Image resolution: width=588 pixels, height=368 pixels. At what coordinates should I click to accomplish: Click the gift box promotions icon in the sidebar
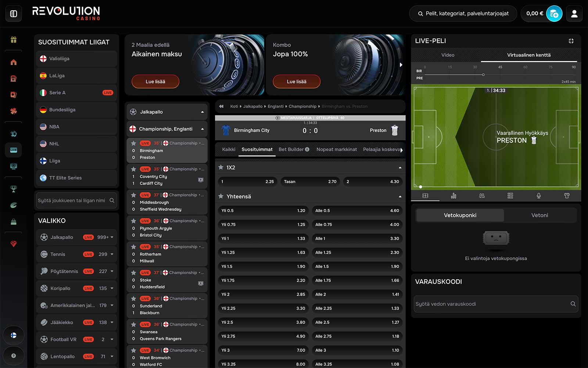pyautogui.click(x=14, y=40)
